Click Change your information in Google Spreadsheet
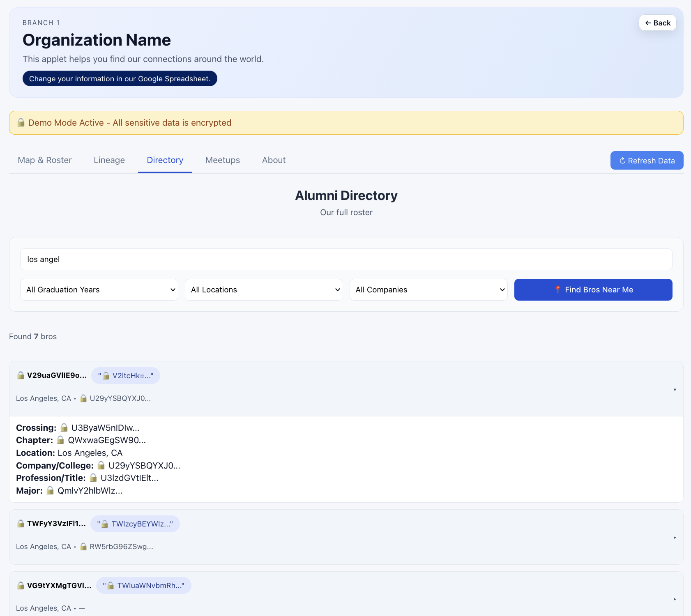Screen dimensions: 691x616 [x=120, y=78]
